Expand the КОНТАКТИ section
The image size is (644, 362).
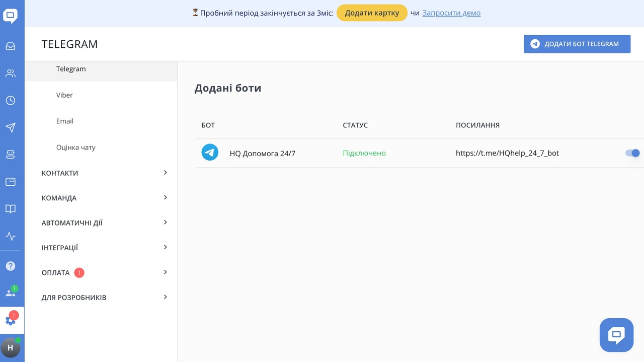(x=104, y=173)
